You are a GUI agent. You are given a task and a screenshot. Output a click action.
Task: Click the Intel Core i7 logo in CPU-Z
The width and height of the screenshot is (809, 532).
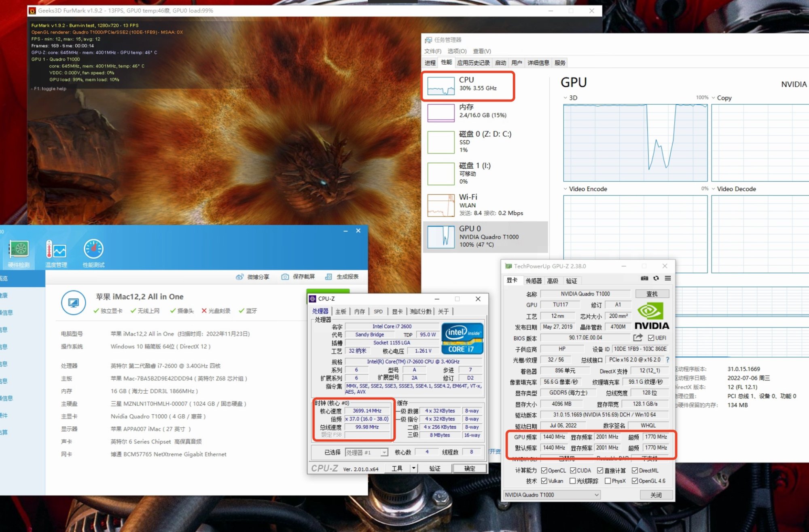[462, 338]
